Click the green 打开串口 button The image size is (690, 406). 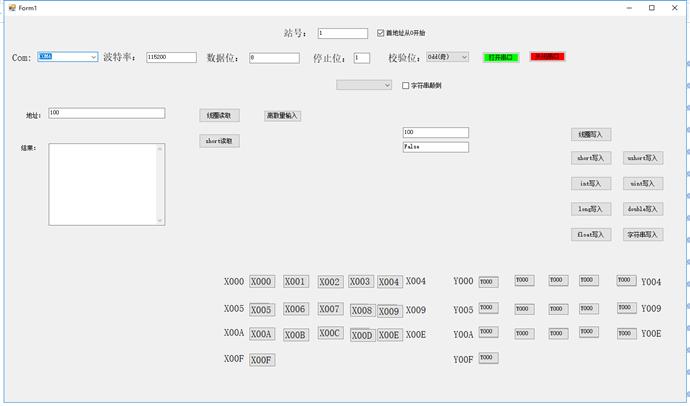tap(500, 57)
